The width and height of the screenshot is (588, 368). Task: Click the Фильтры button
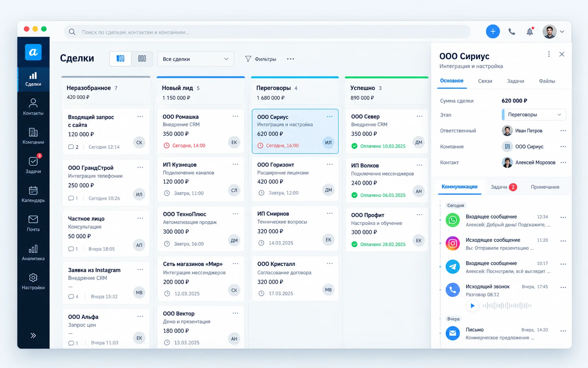pyautogui.click(x=261, y=59)
